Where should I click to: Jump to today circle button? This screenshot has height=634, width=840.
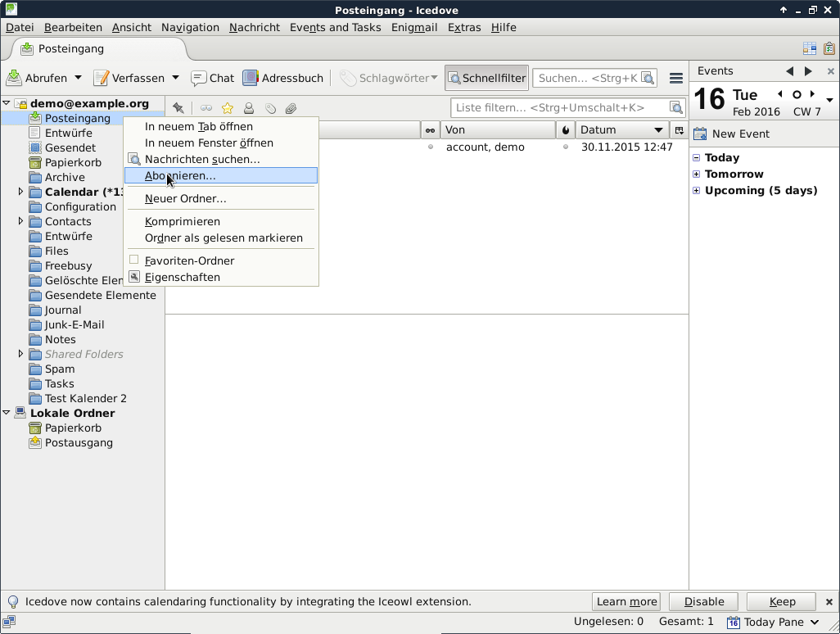coord(797,95)
